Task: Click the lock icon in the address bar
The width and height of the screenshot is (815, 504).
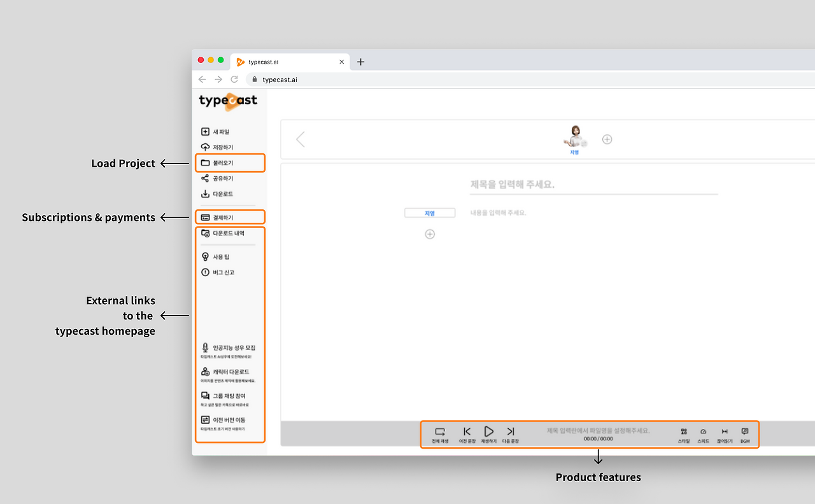Action: 255,80
